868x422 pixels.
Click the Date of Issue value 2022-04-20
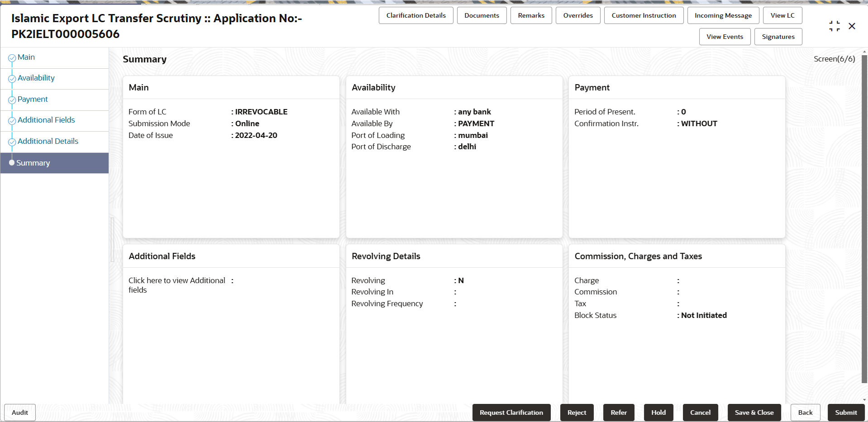(256, 135)
